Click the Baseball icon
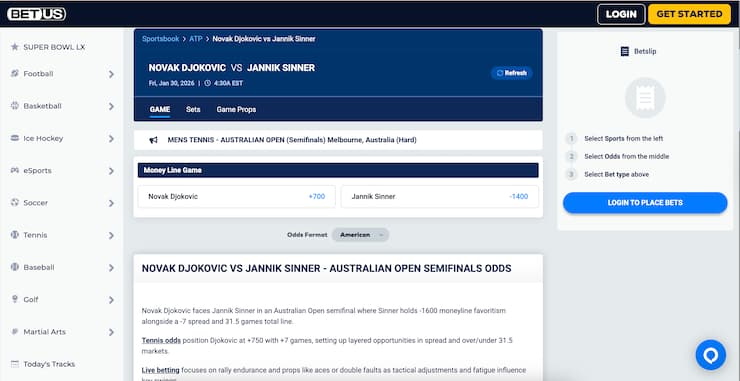The height and width of the screenshot is (381, 740). pos(15,267)
